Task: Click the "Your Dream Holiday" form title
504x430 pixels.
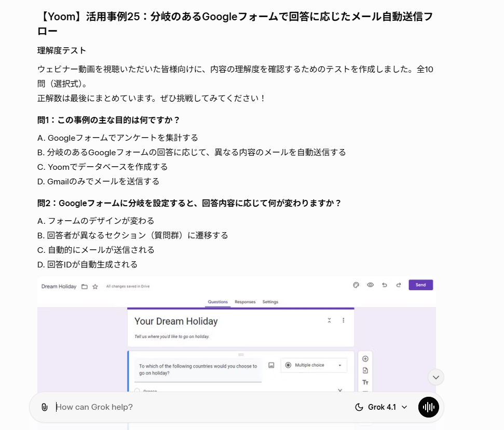Action: point(176,321)
